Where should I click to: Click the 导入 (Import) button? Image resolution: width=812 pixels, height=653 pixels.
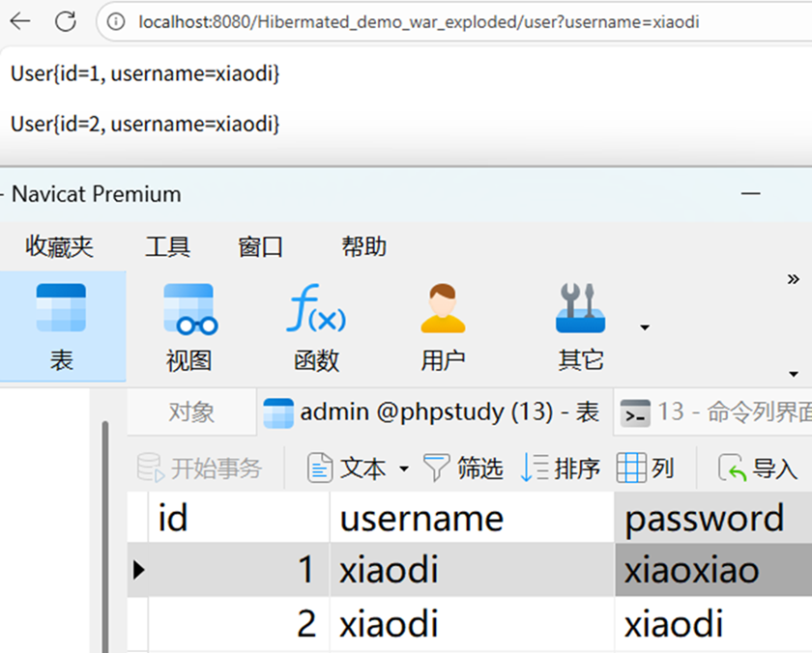coord(758,468)
